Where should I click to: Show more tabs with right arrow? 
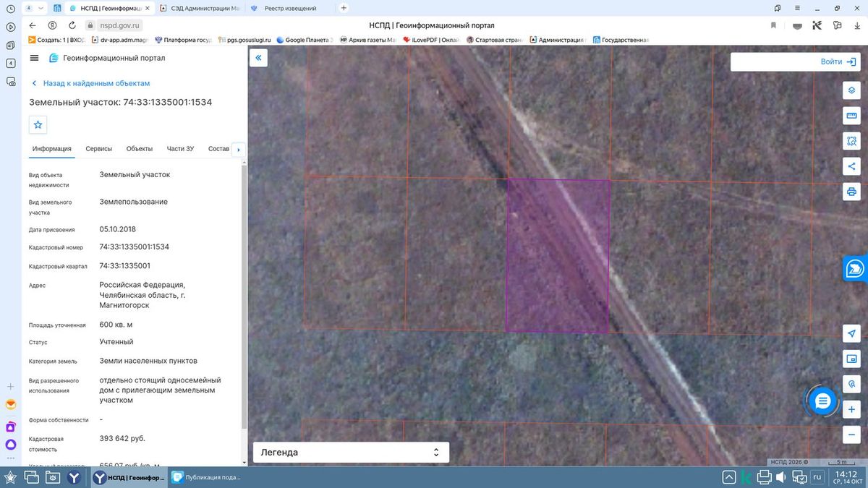click(x=239, y=150)
